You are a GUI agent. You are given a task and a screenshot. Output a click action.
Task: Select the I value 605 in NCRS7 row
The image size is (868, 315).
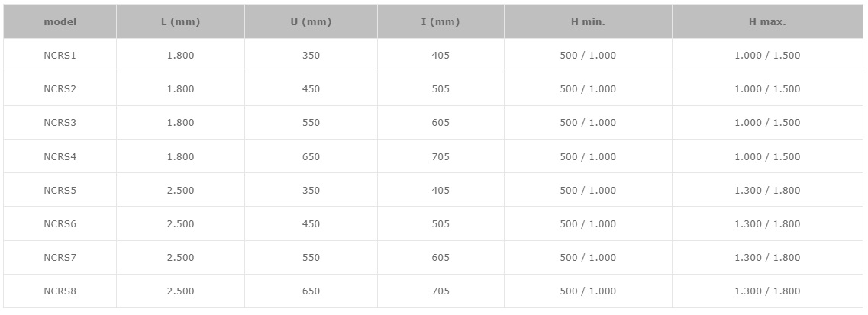pyautogui.click(x=440, y=258)
